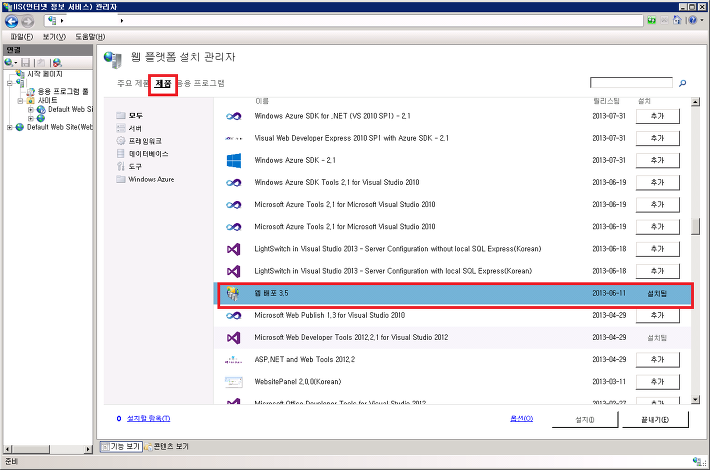This screenshot has width=710, height=470.
Task: Click the magnifier search icon
Action: 682,83
